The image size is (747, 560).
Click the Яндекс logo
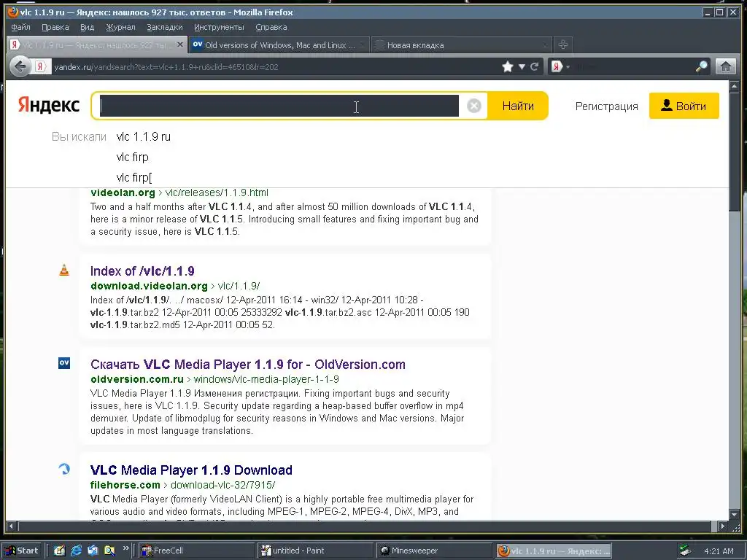click(x=49, y=105)
